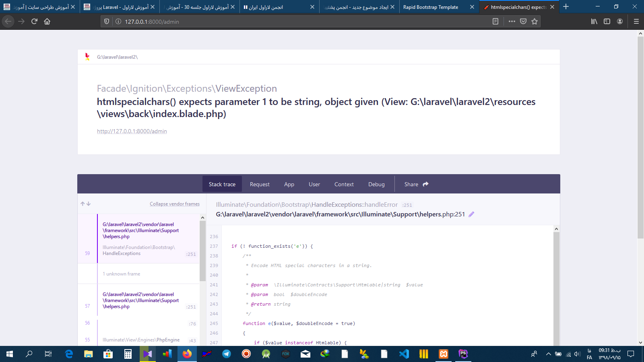
Task: Switch to آموزش لاراول جلسه 30 tab
Action: tap(200, 7)
